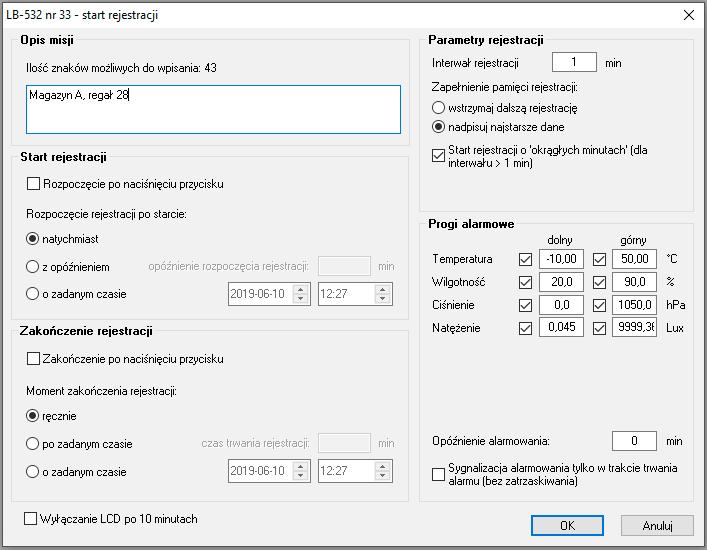707x550 pixels.
Task: Increase the start date spinner up arrow
Action: pos(300,289)
